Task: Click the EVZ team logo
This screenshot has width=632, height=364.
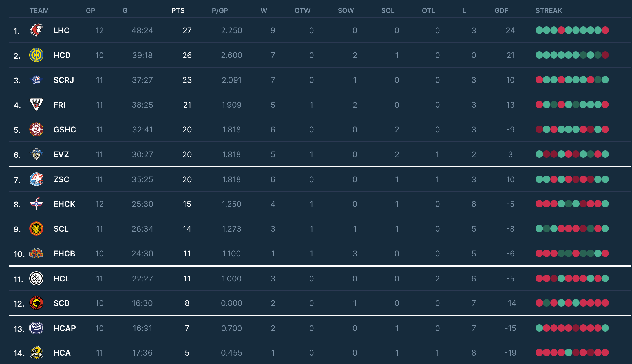Action: tap(36, 154)
